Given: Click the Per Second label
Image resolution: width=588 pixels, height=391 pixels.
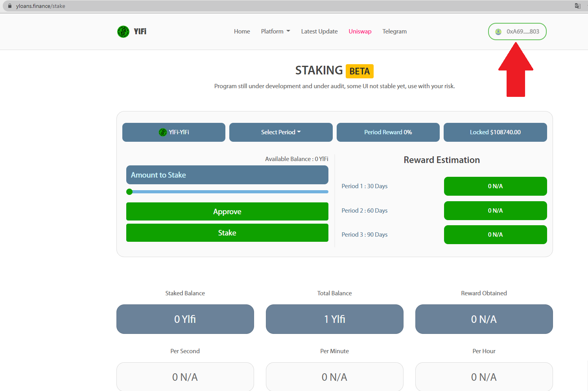Looking at the screenshot, I should click(x=185, y=351).
